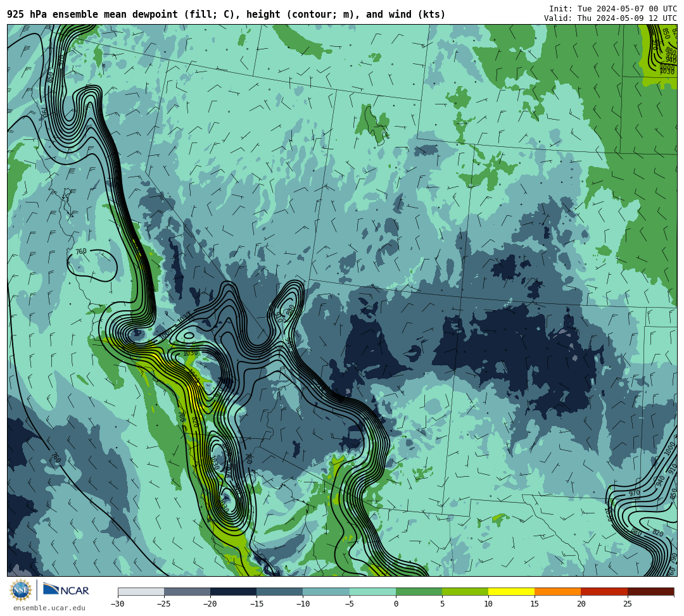The height and width of the screenshot is (616, 684).
Task: Click the -30 colorbar label
Action: tap(118, 604)
